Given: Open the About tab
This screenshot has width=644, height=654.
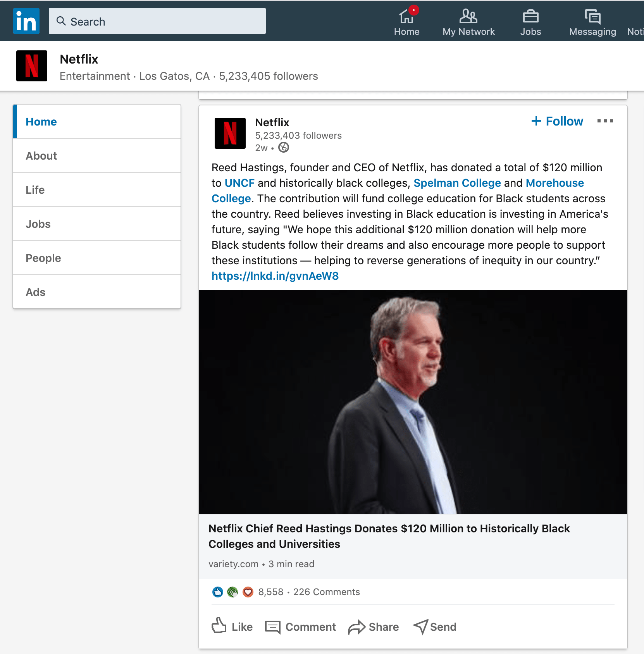Looking at the screenshot, I should click(x=97, y=156).
